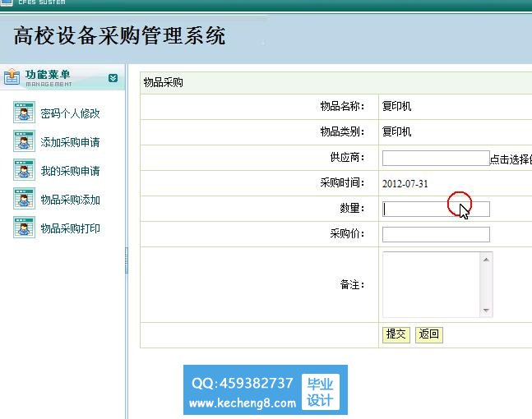Open the 物品采购打印 menu item

[70, 228]
